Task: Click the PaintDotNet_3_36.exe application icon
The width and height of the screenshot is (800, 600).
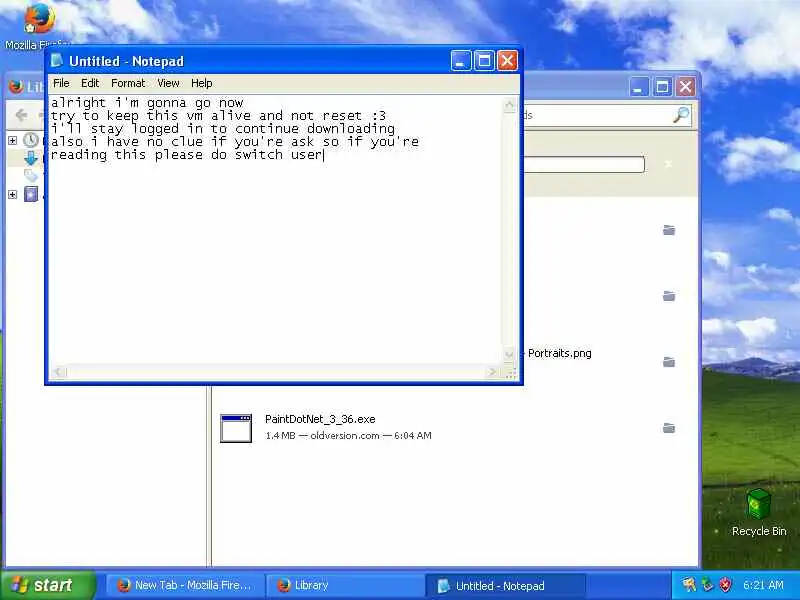Action: pos(236,428)
